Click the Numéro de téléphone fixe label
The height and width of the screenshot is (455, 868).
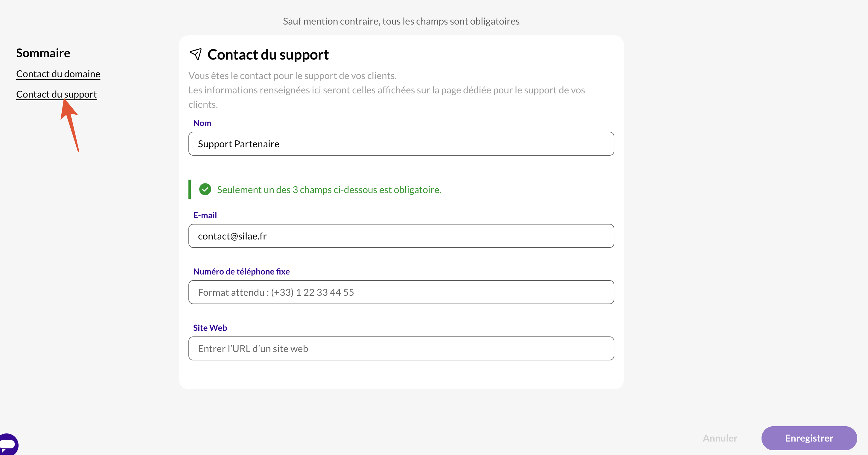pyautogui.click(x=241, y=272)
